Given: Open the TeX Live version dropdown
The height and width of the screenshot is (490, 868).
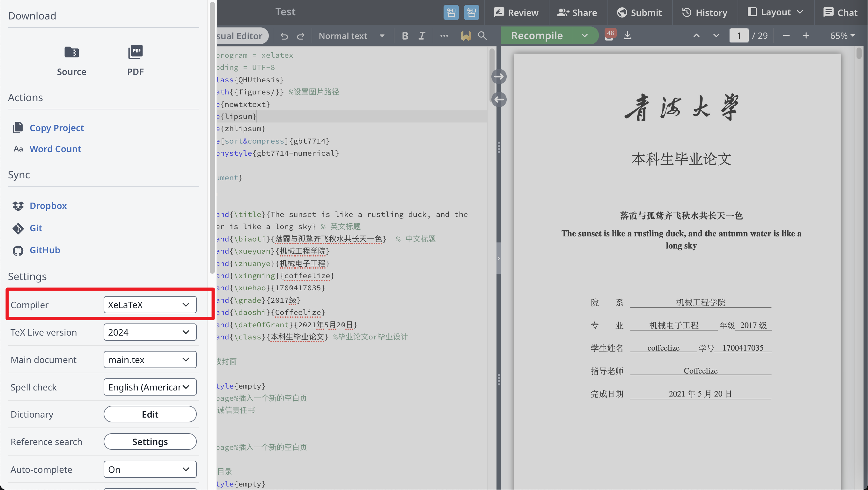Looking at the screenshot, I should (x=150, y=332).
